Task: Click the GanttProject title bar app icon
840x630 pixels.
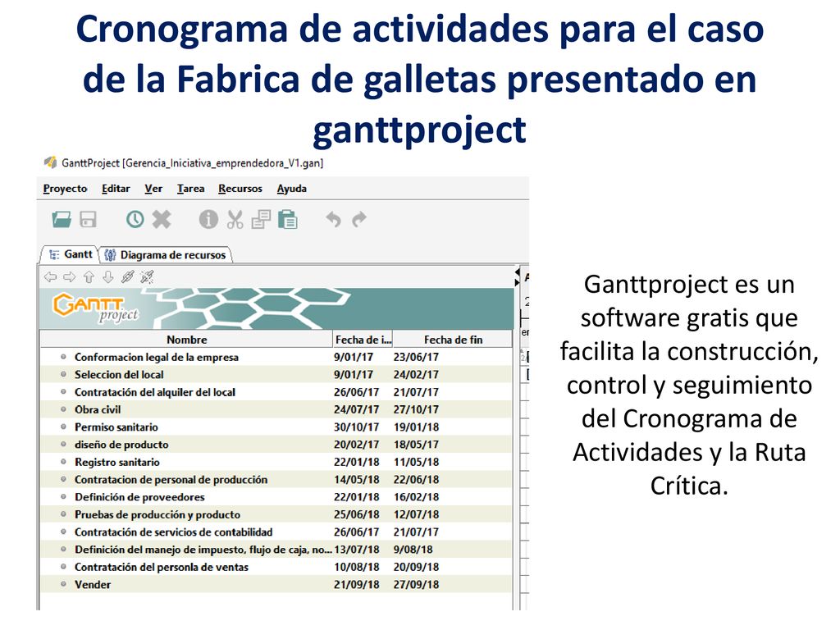Action: [50, 162]
